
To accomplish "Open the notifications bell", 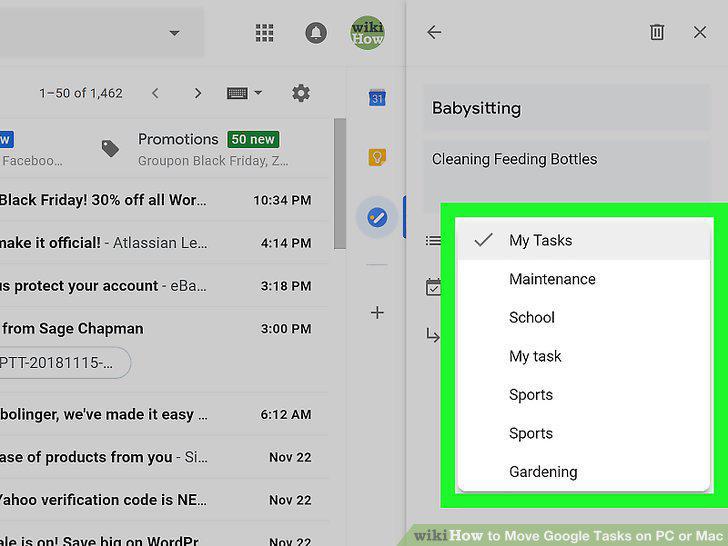I will tap(316, 33).
